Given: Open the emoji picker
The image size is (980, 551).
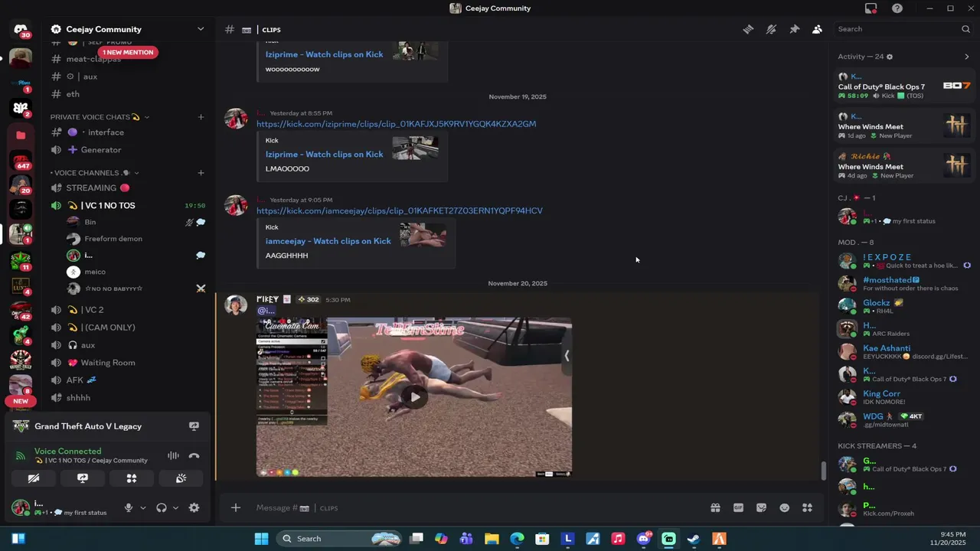Looking at the screenshot, I should click(784, 507).
